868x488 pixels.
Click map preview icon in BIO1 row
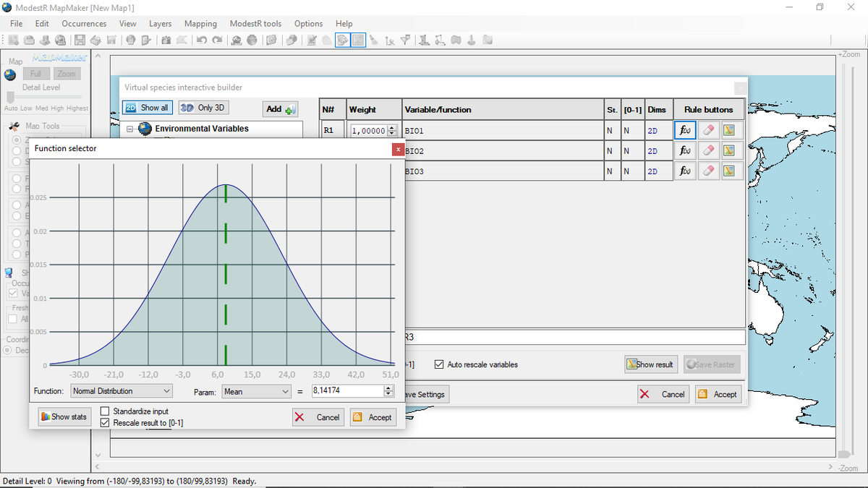pyautogui.click(x=730, y=131)
